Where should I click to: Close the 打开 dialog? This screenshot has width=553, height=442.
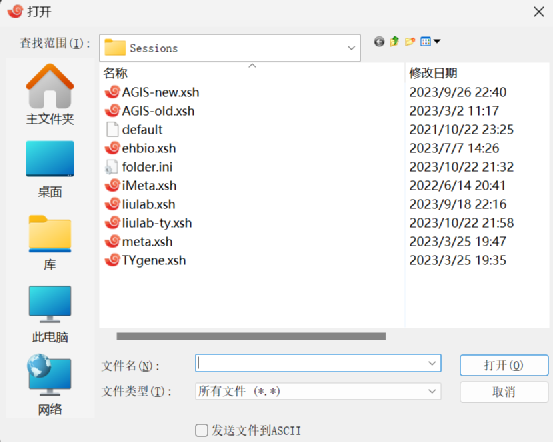(x=539, y=12)
